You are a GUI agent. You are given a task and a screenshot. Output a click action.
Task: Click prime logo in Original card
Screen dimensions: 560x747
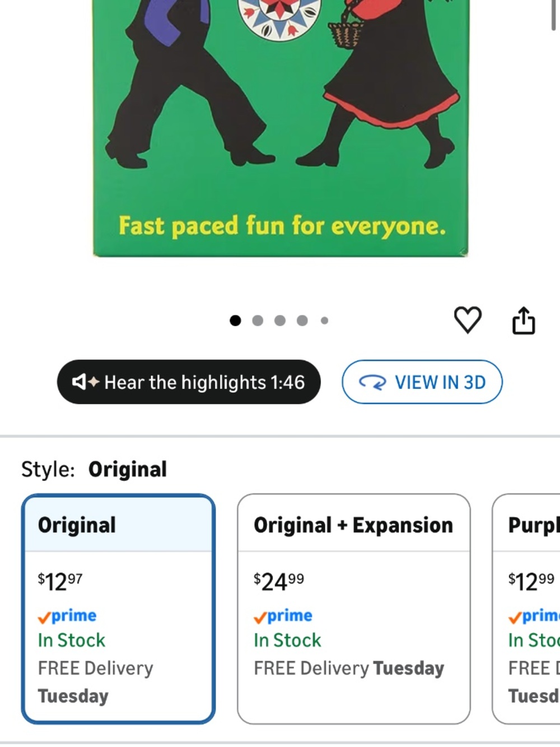point(67,616)
